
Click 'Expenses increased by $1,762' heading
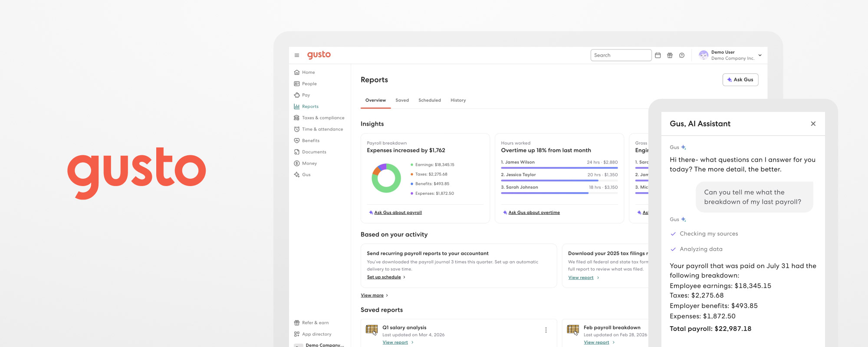406,151
